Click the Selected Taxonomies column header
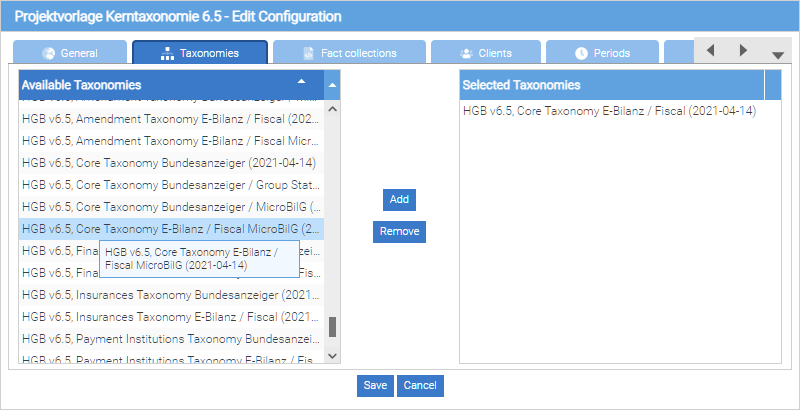The width and height of the screenshot is (800, 410). click(x=612, y=85)
